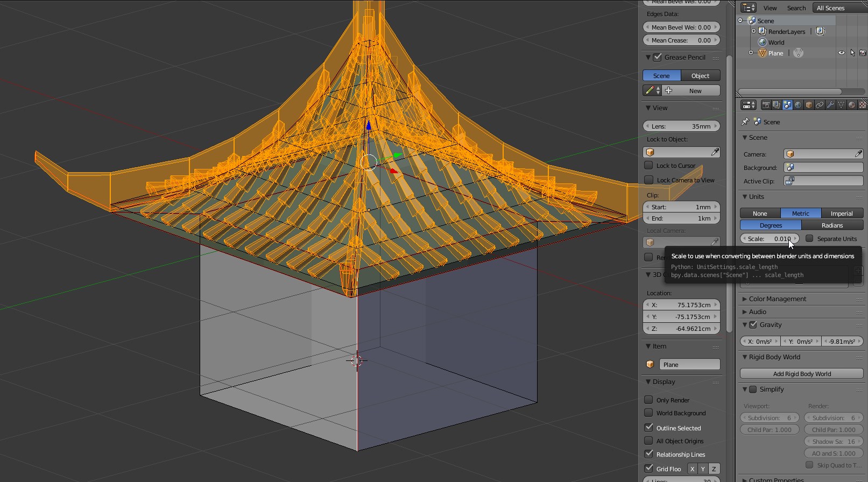This screenshot has width=868, height=482.
Task: Open the Properties editor type selector
Action: click(749, 105)
